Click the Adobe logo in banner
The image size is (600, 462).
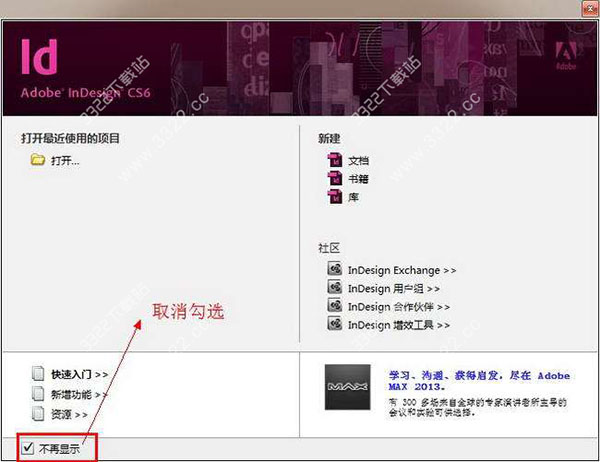566,56
